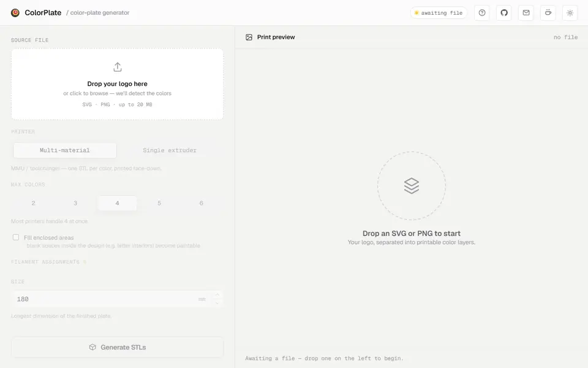Click 'Drop an SVG or PNG to start' text

tap(412, 233)
